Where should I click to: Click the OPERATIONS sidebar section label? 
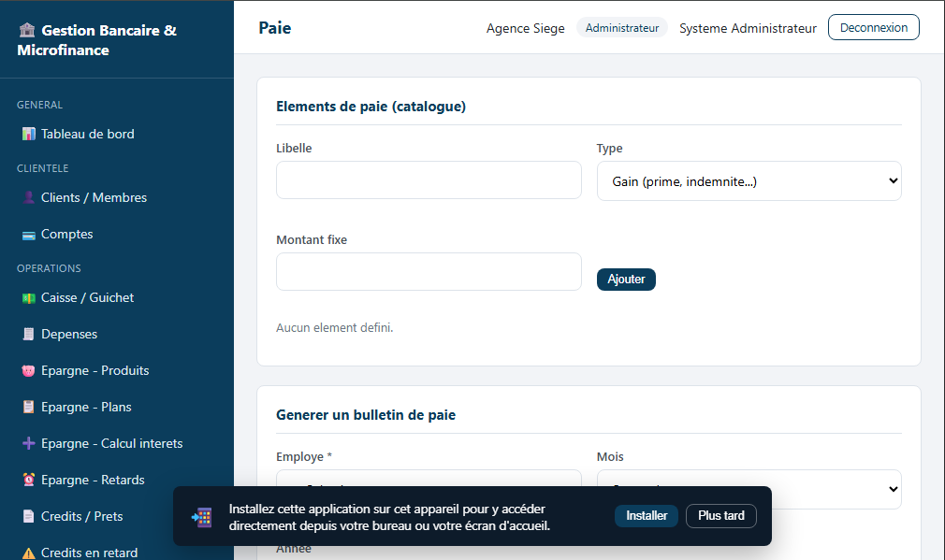pos(49,268)
